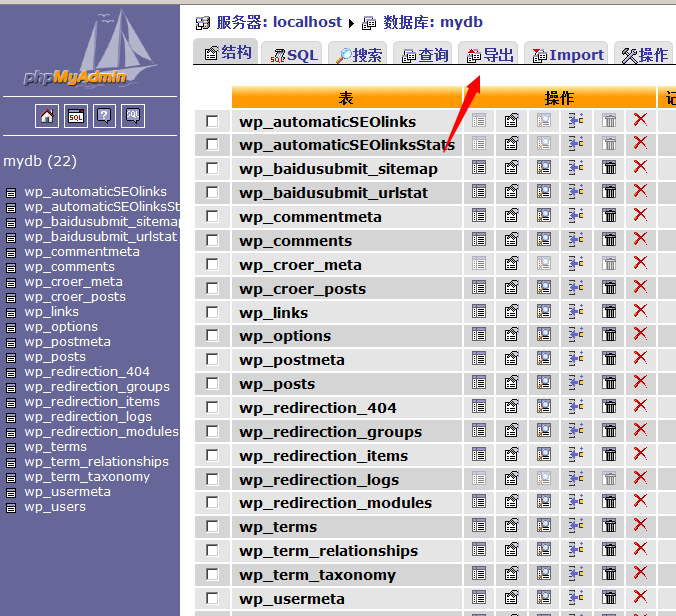Viewport: 676px width, 616px height.
Task: Sidebar table icon beside wp_options
Action: pyautogui.click(x=11, y=328)
